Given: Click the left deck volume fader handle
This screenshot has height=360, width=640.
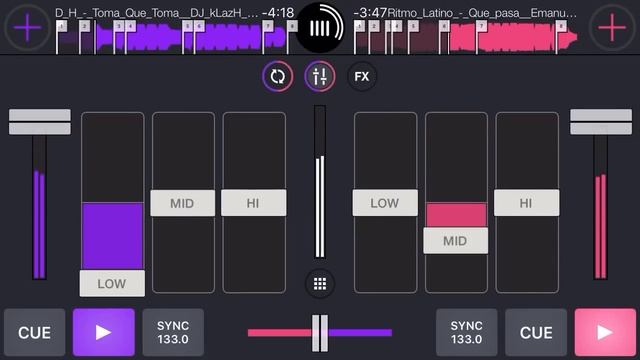Looking at the screenshot, I should point(40,122).
